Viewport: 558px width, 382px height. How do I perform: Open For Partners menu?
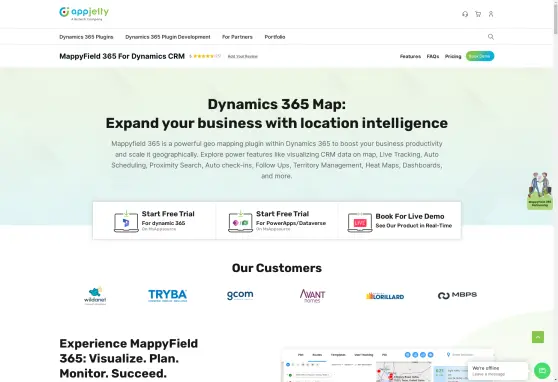[237, 37]
